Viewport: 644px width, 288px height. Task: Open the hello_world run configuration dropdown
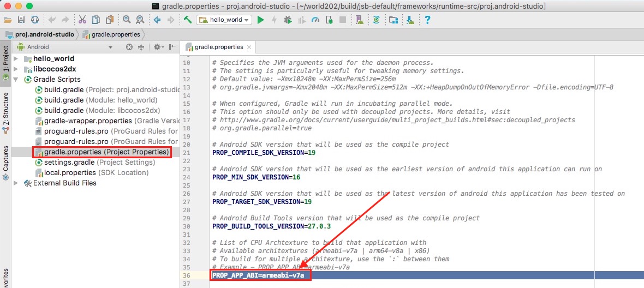pyautogui.click(x=224, y=20)
